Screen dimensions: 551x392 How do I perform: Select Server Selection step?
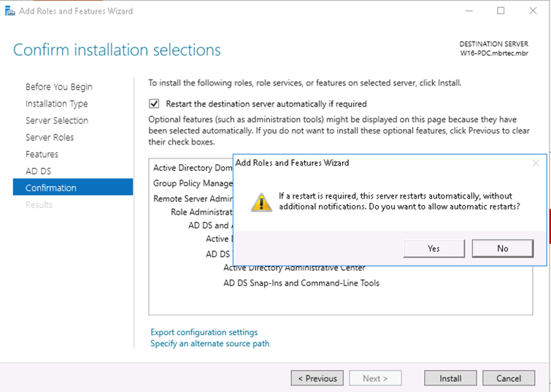(57, 120)
